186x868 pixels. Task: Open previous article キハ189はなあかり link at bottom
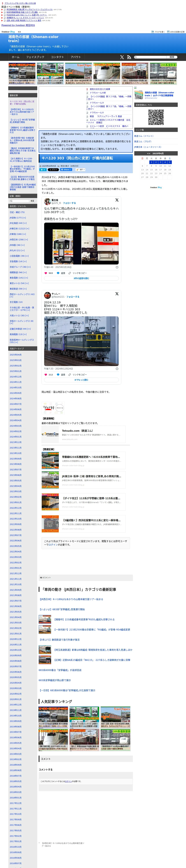pyautogui.click(x=62, y=844)
